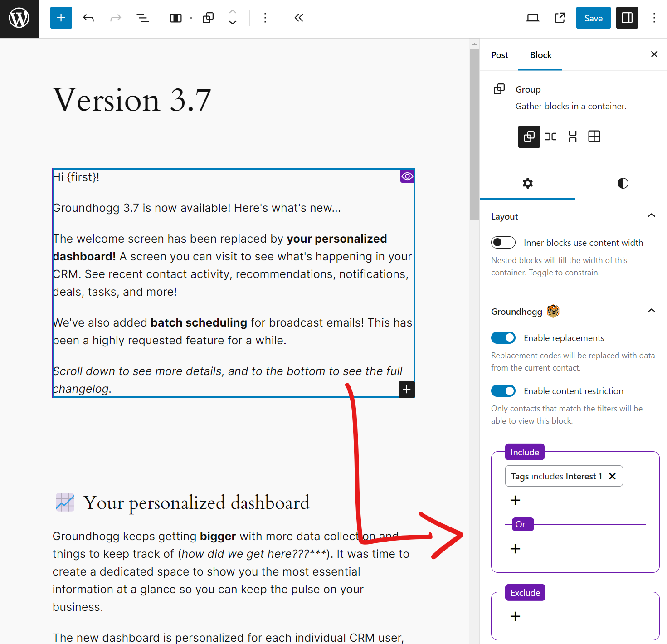Viewport: 667px width, 644px height.
Task: Add a filter under the Or separator
Action: (x=516, y=549)
